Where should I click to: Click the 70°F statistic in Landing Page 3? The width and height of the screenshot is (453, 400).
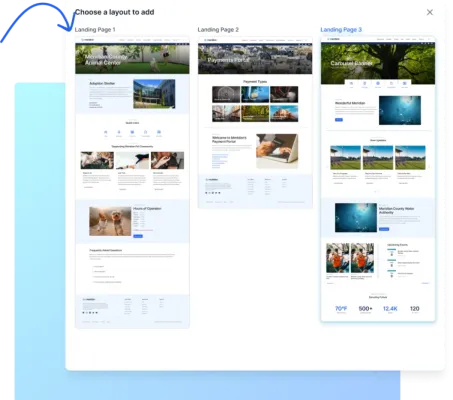[x=341, y=309]
